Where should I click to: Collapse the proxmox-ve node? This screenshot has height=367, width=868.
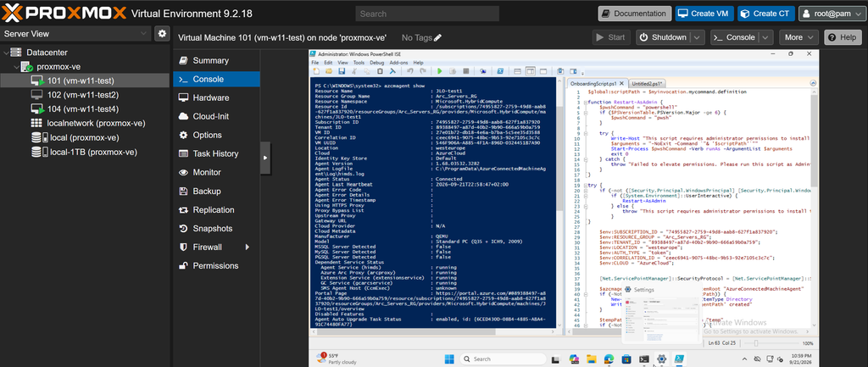16,67
